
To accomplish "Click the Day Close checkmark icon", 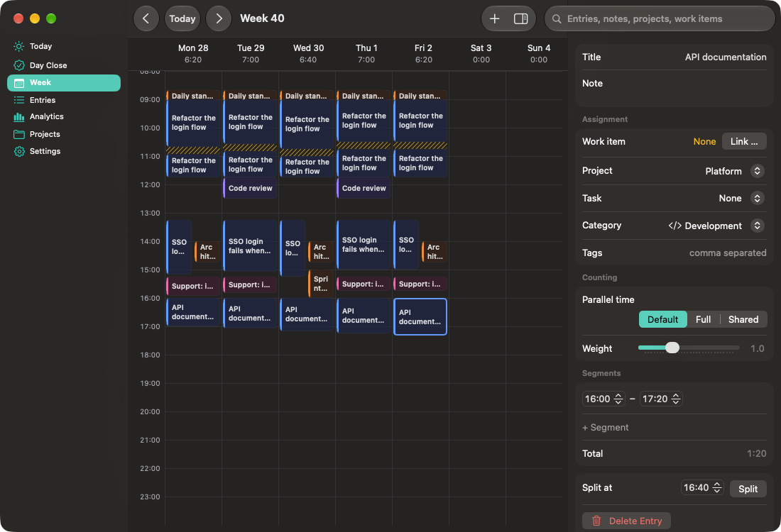I will (19, 65).
